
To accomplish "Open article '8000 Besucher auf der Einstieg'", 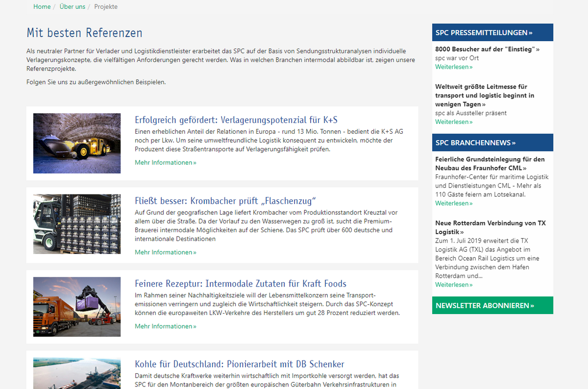I will [x=488, y=49].
